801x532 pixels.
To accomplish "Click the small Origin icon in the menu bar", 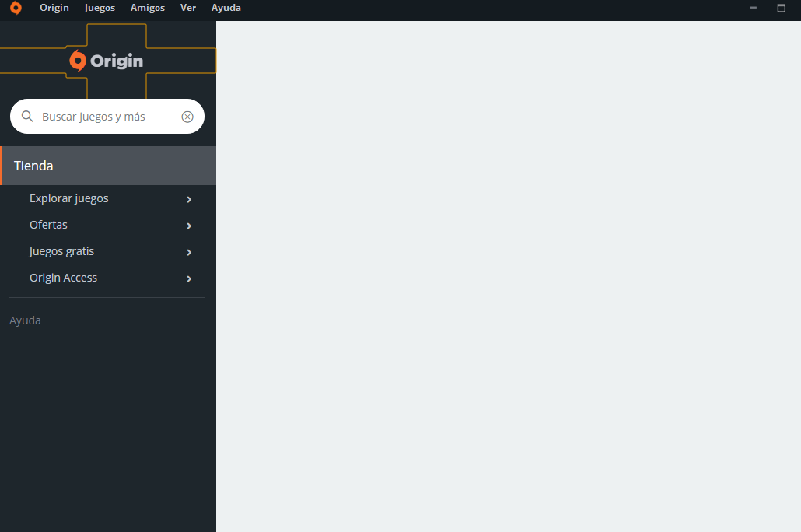I will coord(16,8).
